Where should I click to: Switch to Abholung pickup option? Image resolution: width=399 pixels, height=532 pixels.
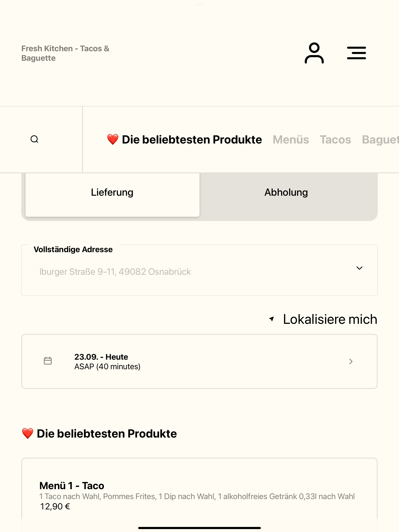click(286, 192)
